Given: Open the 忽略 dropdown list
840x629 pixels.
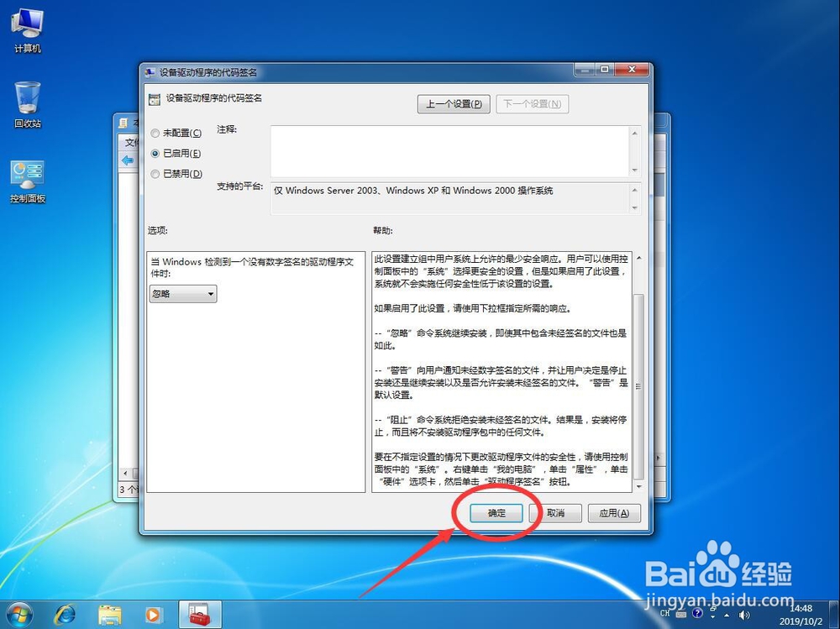Looking at the screenshot, I should pyautogui.click(x=183, y=294).
